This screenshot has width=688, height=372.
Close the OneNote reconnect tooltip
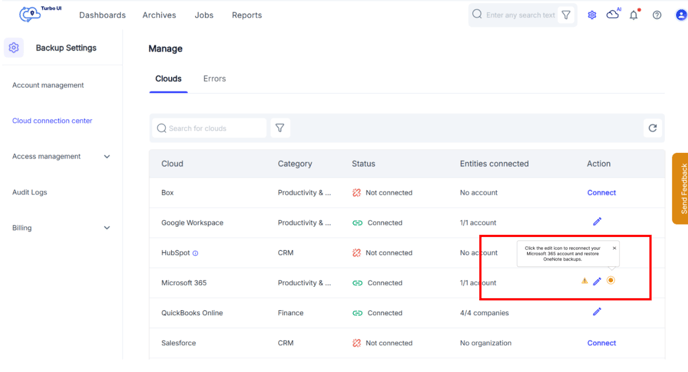(x=614, y=248)
